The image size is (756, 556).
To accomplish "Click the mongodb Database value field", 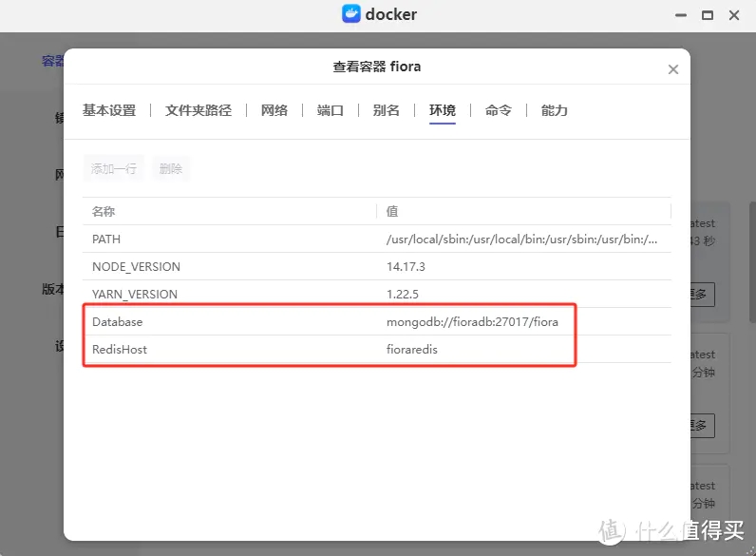I will (x=472, y=322).
